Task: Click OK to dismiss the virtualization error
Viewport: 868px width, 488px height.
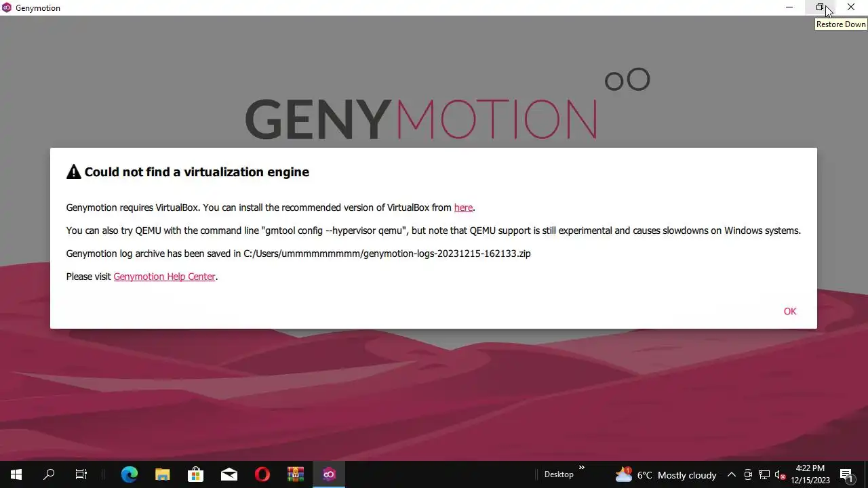Action: (x=790, y=311)
